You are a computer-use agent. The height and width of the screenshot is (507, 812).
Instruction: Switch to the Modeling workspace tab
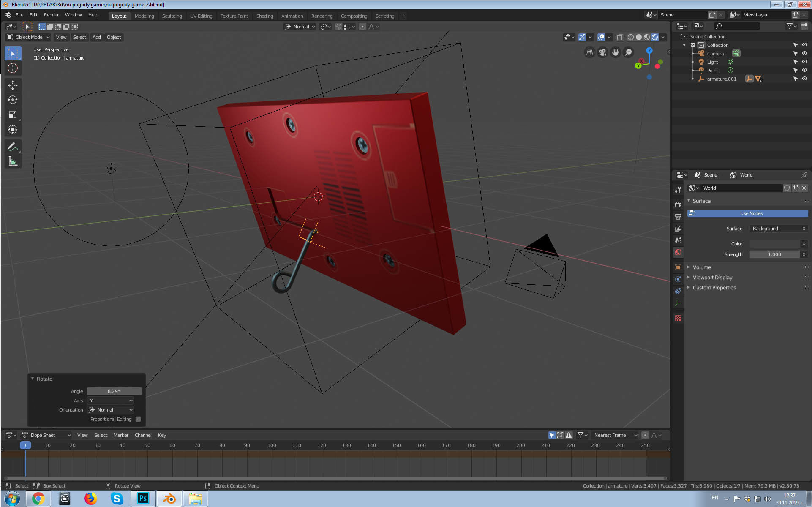click(144, 16)
